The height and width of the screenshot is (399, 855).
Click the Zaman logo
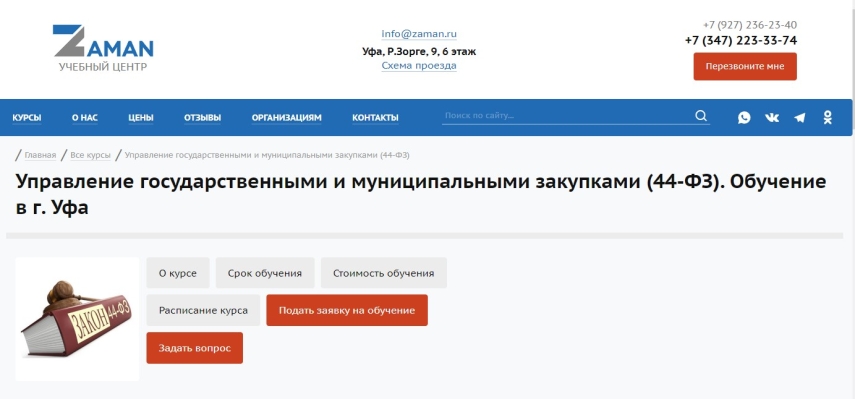(103, 48)
